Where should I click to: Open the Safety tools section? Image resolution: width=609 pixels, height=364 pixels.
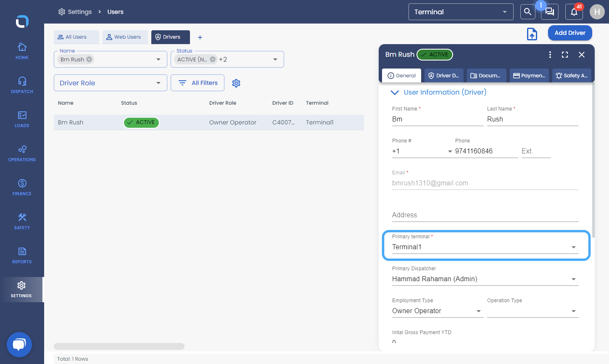point(22,221)
